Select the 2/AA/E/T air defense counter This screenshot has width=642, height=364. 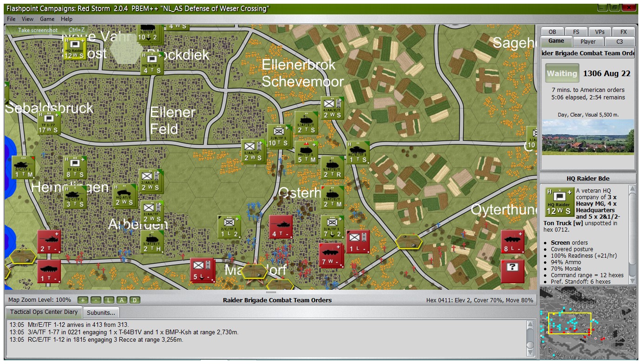tap(151, 180)
